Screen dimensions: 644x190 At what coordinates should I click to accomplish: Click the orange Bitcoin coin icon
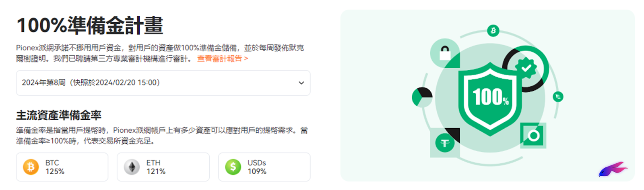(x=31, y=167)
